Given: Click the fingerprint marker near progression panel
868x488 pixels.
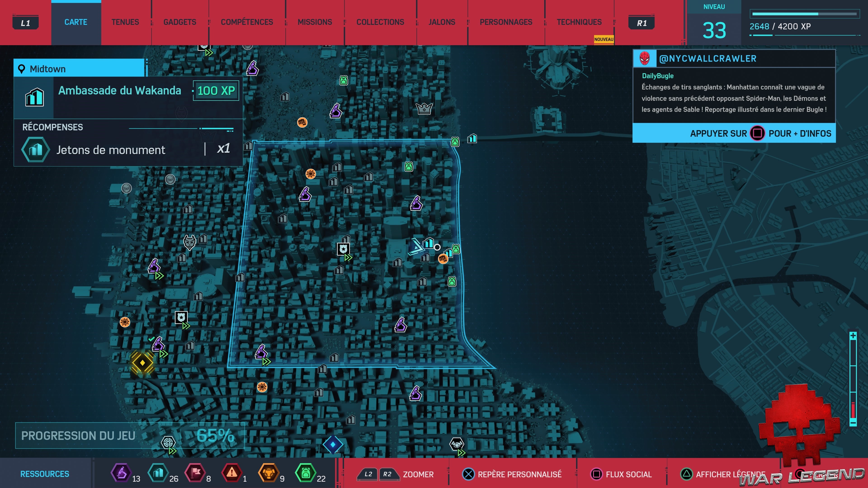Looking at the screenshot, I should [168, 443].
